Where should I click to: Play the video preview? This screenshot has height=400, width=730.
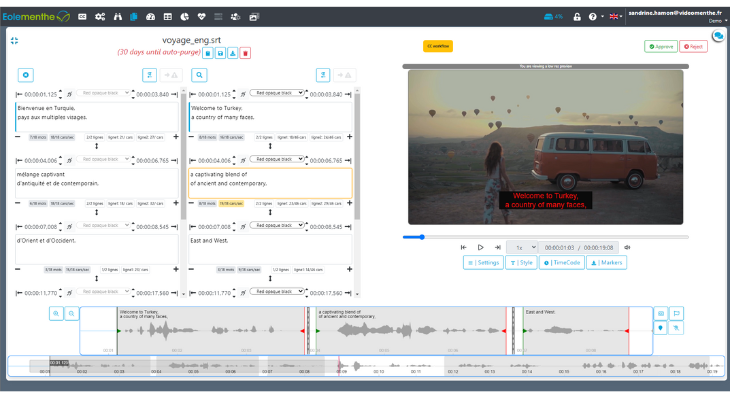pyautogui.click(x=480, y=247)
